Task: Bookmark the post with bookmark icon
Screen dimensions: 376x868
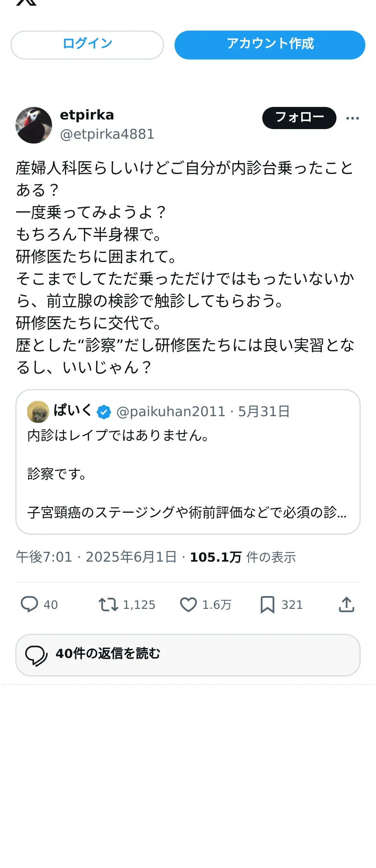Action: click(267, 604)
